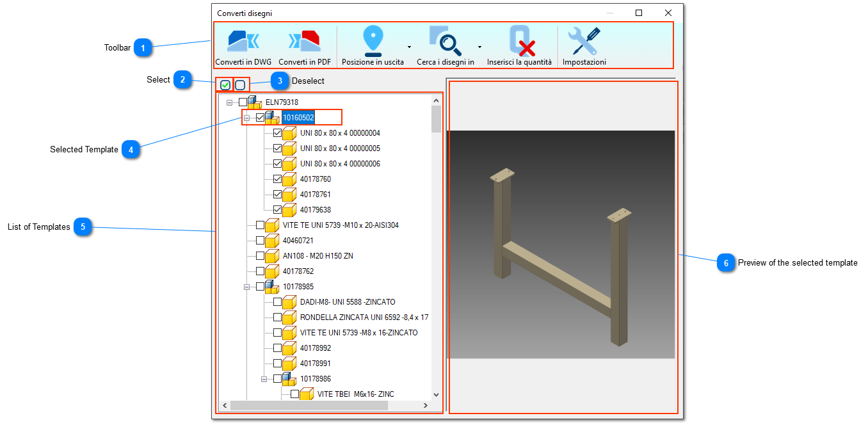The width and height of the screenshot is (868, 425).
Task: Check VITE TE UNI 5739 -M10 x 20-AISI304 checkbox
Action: click(x=260, y=225)
